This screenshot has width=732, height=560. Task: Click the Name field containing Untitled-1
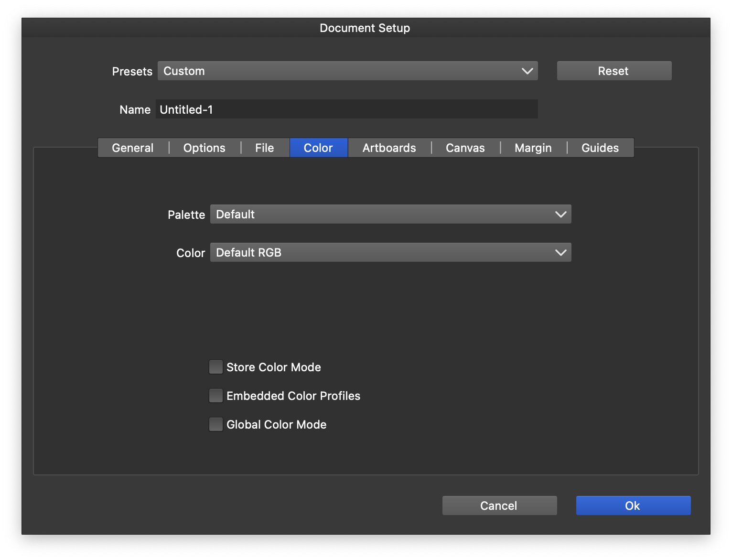(346, 109)
